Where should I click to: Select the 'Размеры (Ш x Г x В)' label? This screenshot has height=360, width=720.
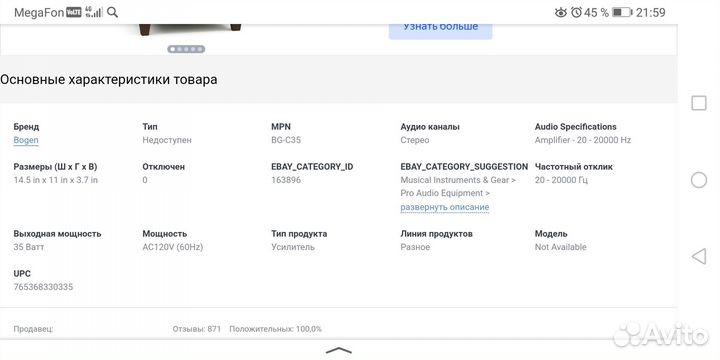click(55, 167)
